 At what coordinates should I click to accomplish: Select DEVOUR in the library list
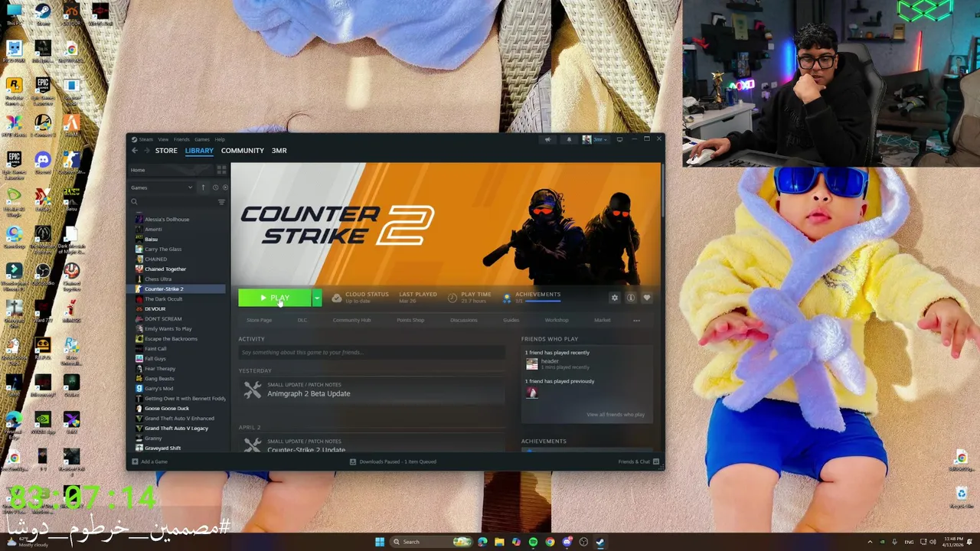pos(155,309)
